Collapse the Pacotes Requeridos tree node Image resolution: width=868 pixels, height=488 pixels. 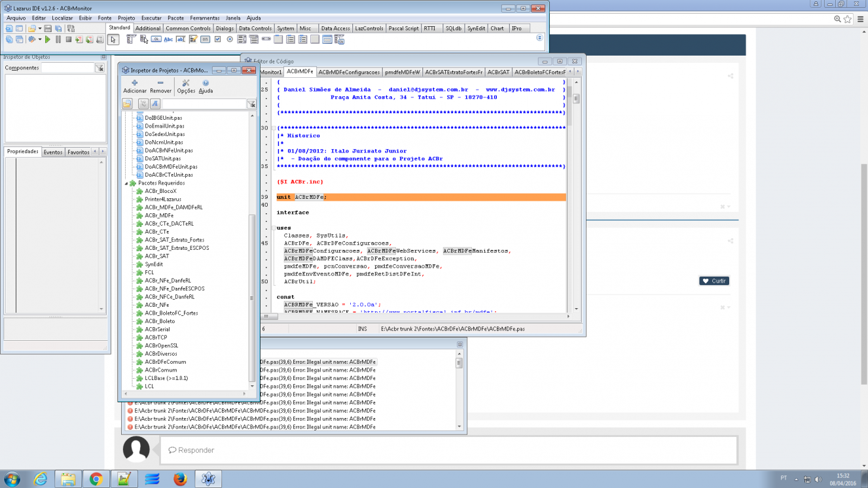point(126,183)
